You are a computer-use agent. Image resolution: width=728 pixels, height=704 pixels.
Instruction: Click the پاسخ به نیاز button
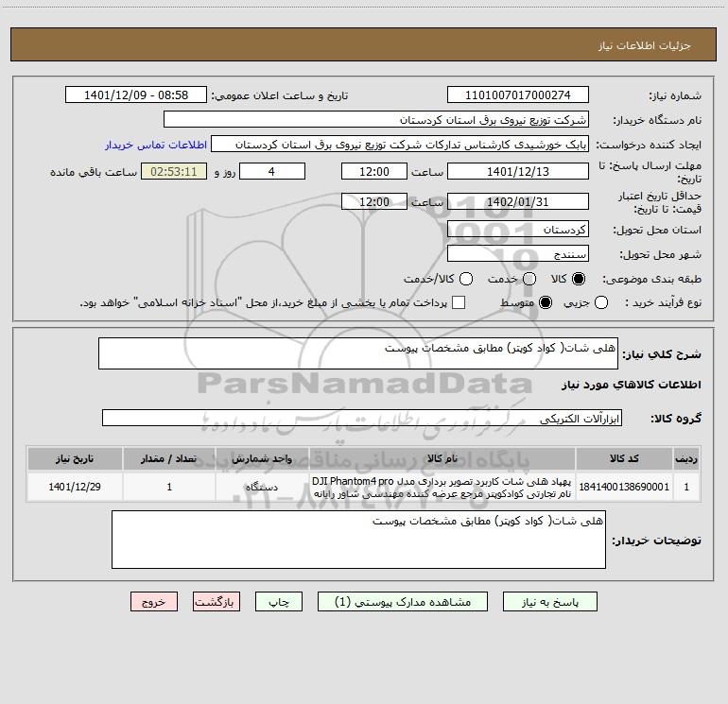(x=550, y=602)
